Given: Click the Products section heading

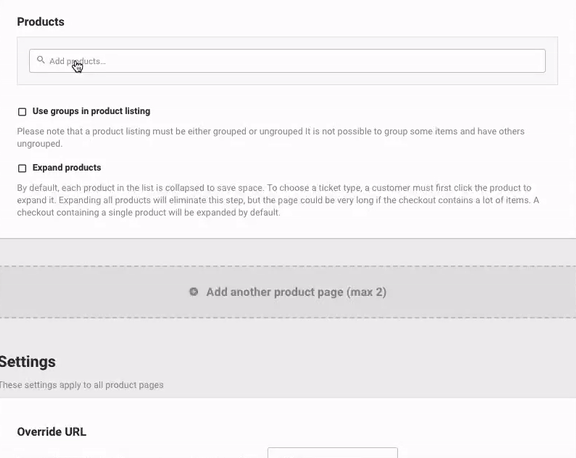Looking at the screenshot, I should 40,22.
